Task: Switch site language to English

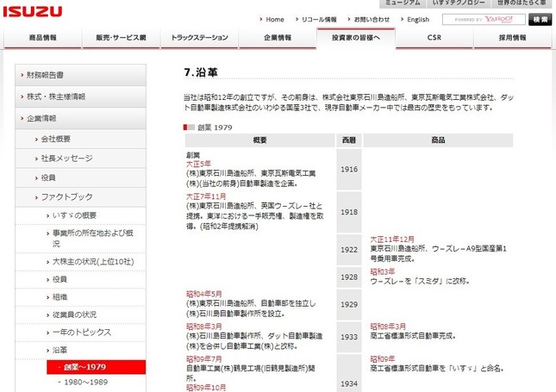Action: [417, 19]
